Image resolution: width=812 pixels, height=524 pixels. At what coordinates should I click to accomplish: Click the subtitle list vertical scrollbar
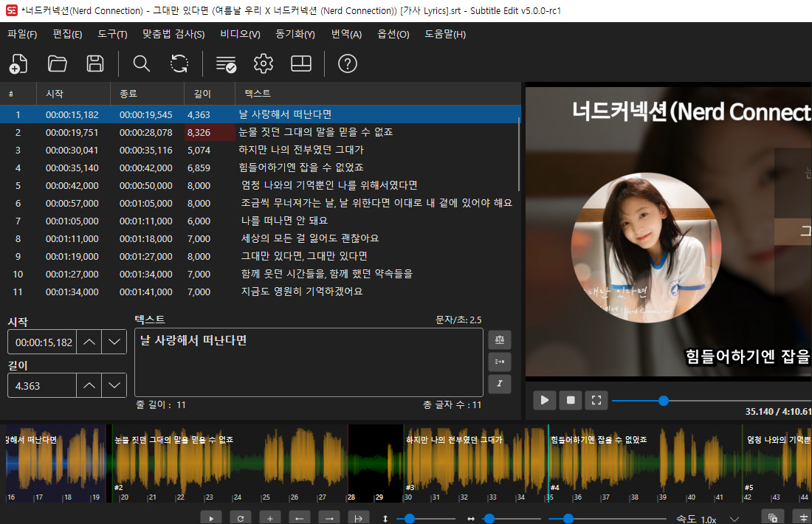(518, 153)
